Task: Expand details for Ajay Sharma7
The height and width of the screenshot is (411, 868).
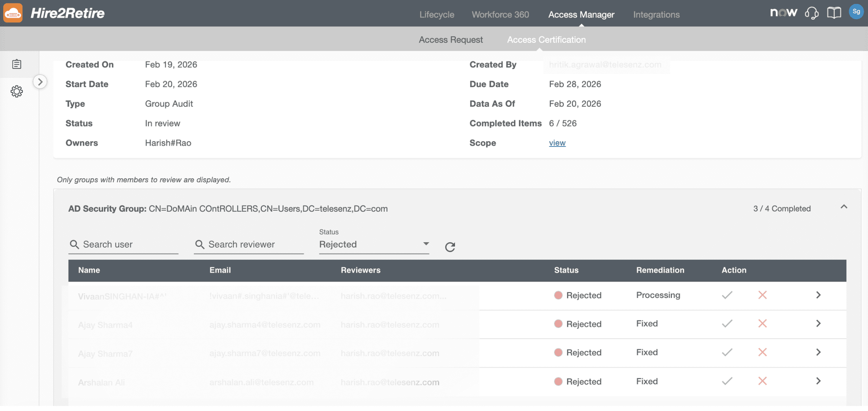Action: pyautogui.click(x=818, y=352)
